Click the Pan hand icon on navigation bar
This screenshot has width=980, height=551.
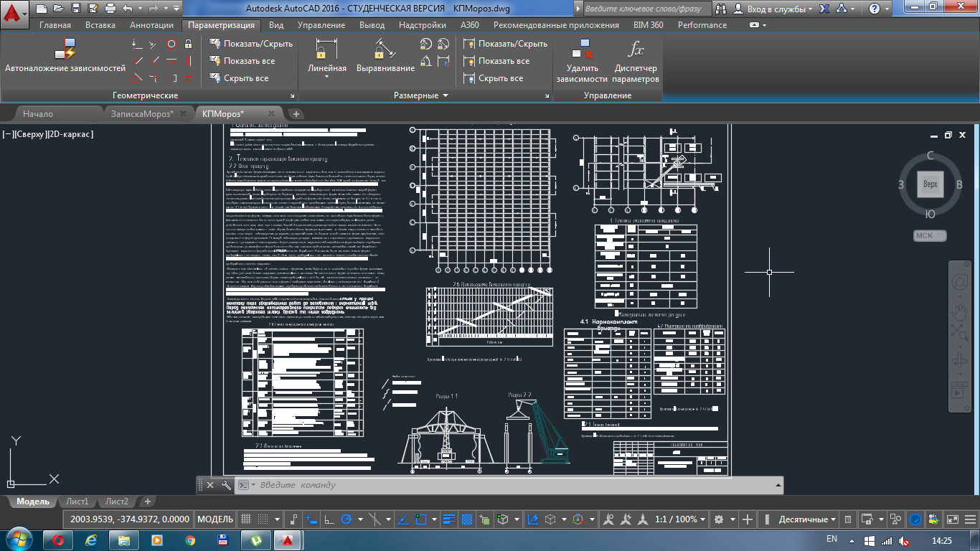959,311
